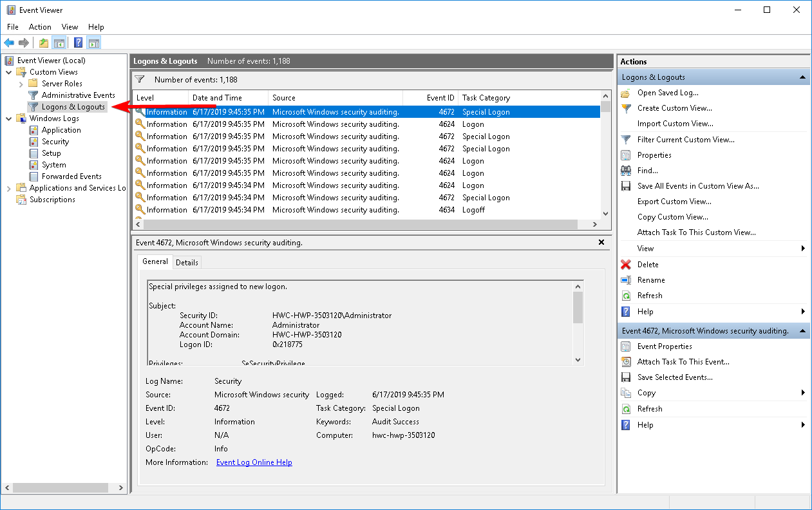The image size is (812, 510).
Task: Click the Event Properties icon
Action: [x=625, y=346]
